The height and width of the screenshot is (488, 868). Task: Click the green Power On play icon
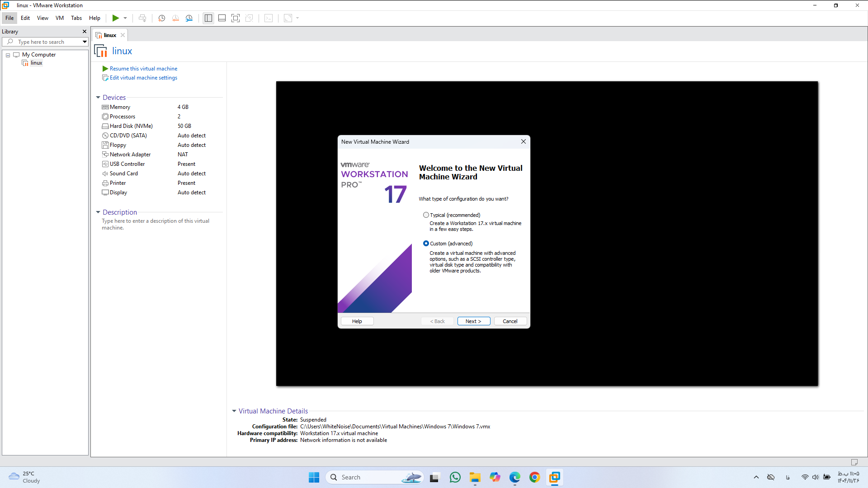click(116, 18)
